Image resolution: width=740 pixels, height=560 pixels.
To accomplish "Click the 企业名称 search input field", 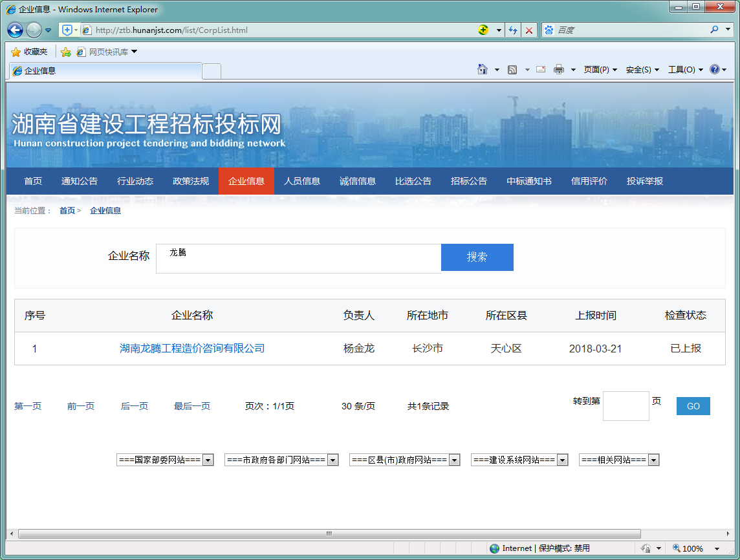I will pyautogui.click(x=298, y=258).
